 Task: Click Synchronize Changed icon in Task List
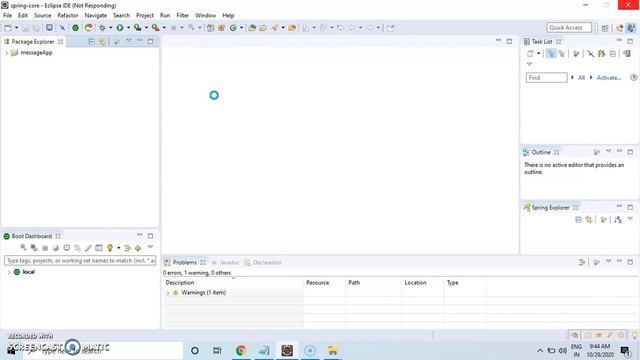pyautogui.click(x=602, y=53)
